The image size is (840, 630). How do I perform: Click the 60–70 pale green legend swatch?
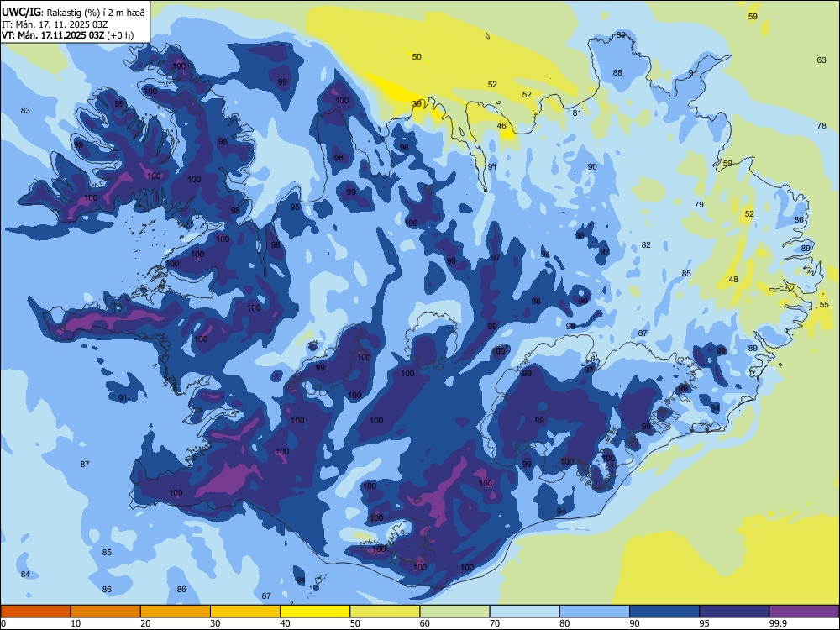pos(454,612)
